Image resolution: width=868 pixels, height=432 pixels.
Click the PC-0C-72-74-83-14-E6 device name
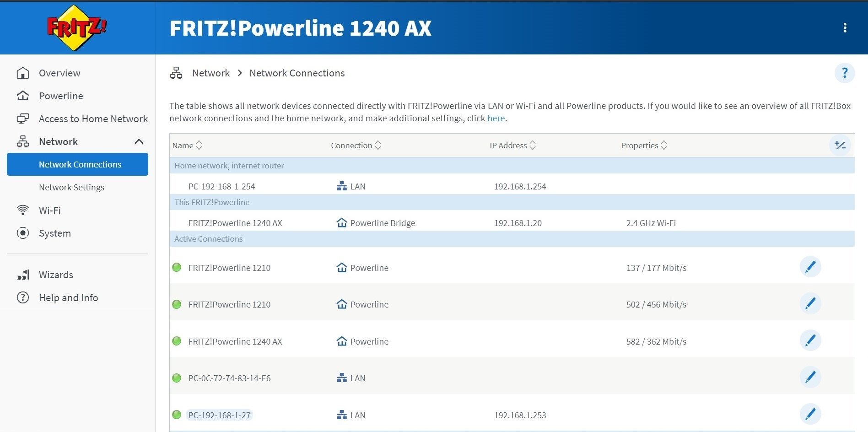pos(229,378)
